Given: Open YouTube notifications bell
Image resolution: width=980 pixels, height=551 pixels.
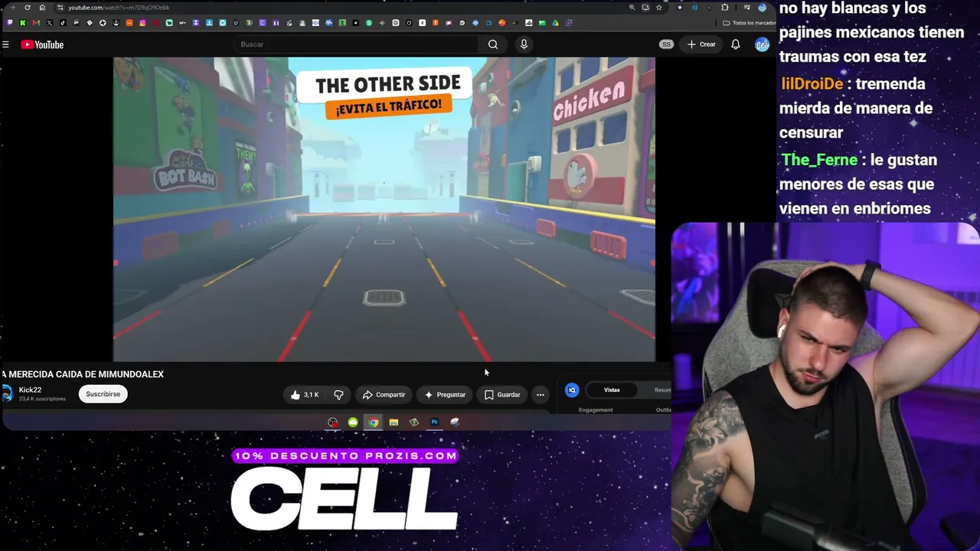Looking at the screenshot, I should 735,44.
